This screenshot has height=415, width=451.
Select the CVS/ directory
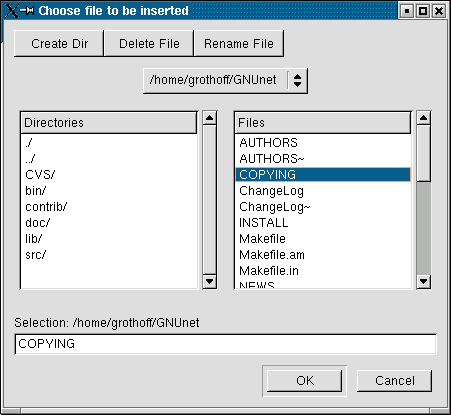109,175
